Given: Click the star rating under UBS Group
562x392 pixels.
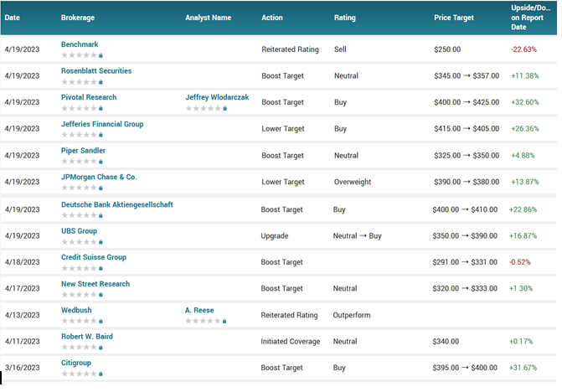Looking at the screenshot, I should click(80, 242).
